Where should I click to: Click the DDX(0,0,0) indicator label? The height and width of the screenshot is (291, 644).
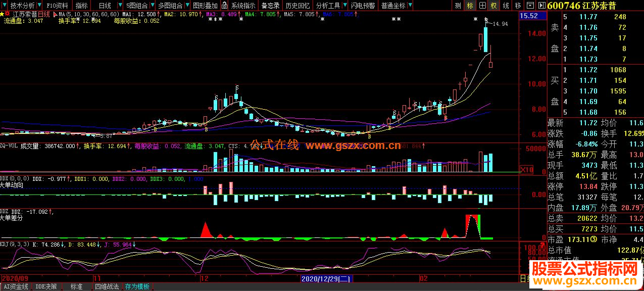click(15, 179)
